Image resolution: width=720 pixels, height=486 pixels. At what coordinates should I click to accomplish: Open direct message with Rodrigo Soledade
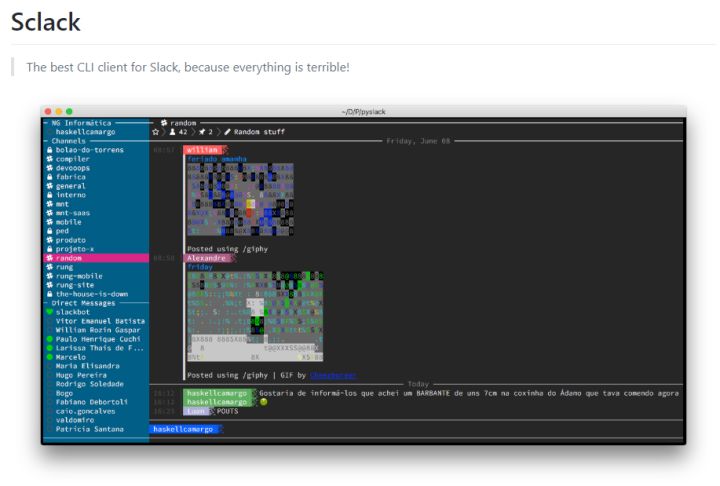90,384
